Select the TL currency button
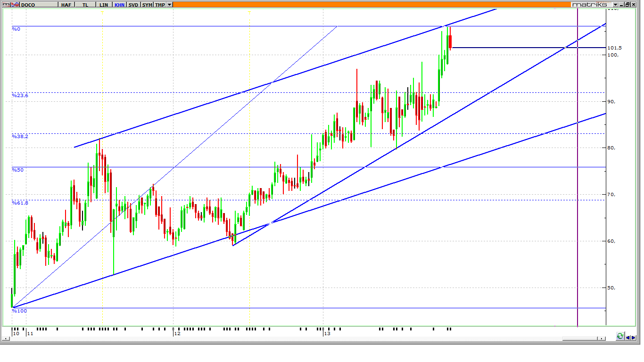The width and height of the screenshot is (644, 362). click(85, 5)
